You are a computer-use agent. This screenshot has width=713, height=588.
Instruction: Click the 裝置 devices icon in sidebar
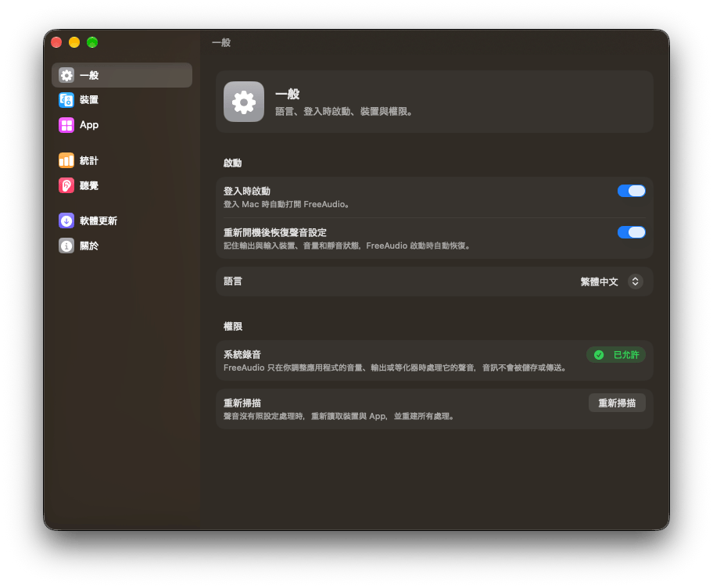[66, 99]
